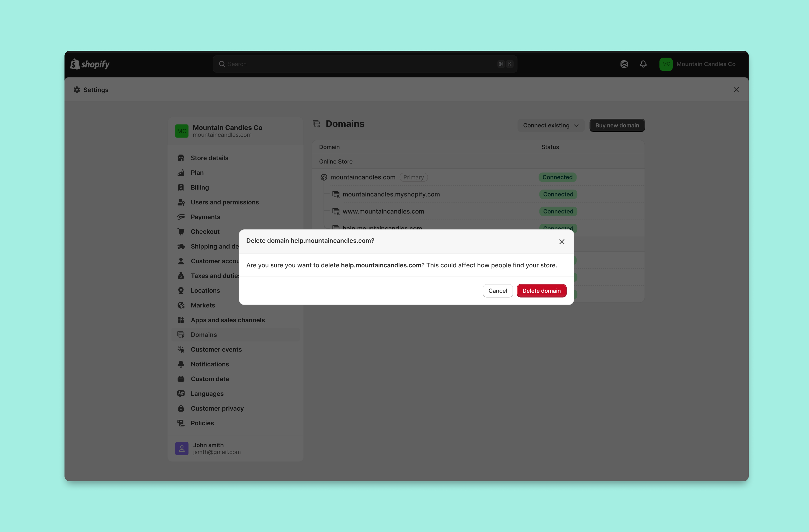The width and height of the screenshot is (809, 532).
Task: Click the Primary badge
Action: [413, 177]
